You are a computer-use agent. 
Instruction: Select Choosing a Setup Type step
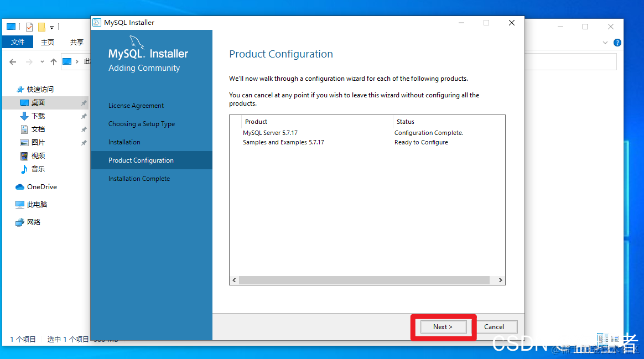tap(142, 124)
